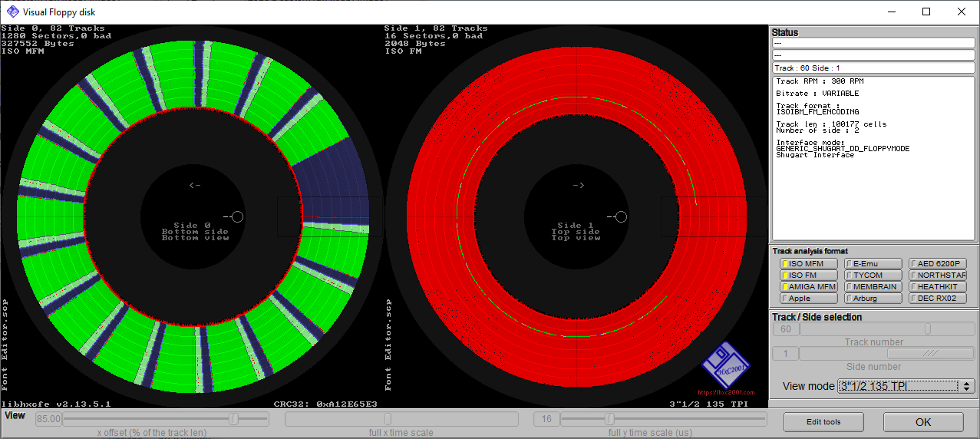Enable the MEMBRAIN track analysis format
Screen dimensions: 980x439
click(873, 287)
